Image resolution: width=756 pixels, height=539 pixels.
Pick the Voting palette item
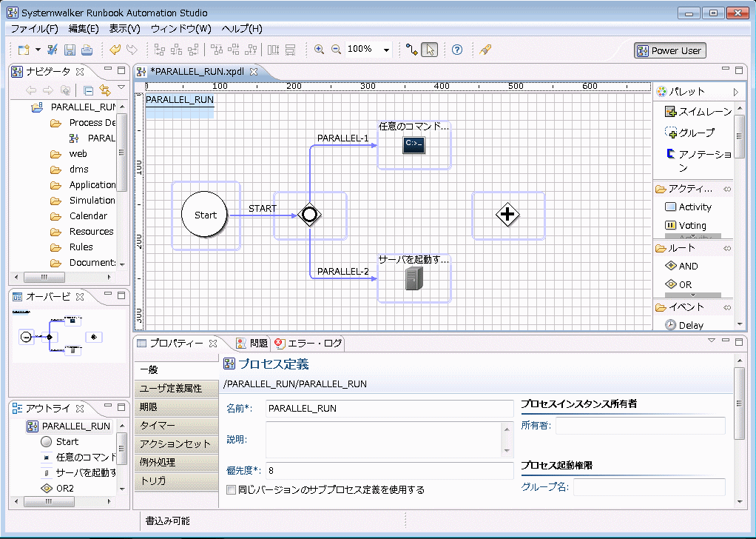(685, 225)
